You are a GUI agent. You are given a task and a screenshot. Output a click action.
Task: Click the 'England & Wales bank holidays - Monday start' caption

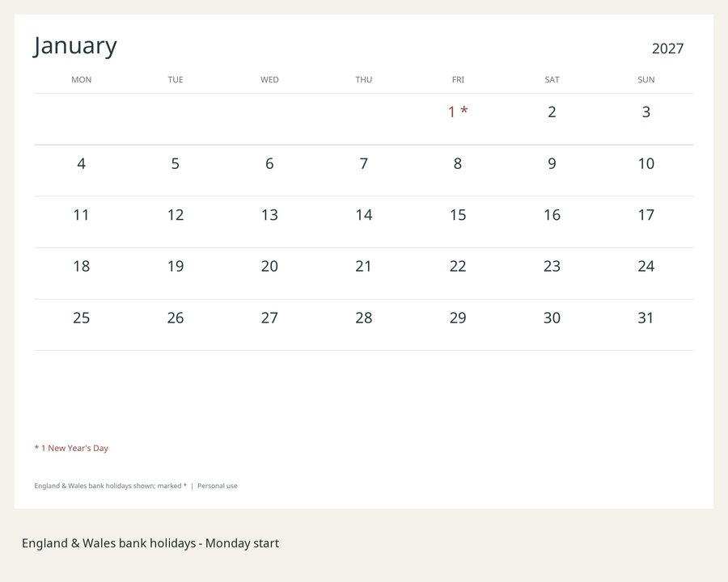(150, 543)
